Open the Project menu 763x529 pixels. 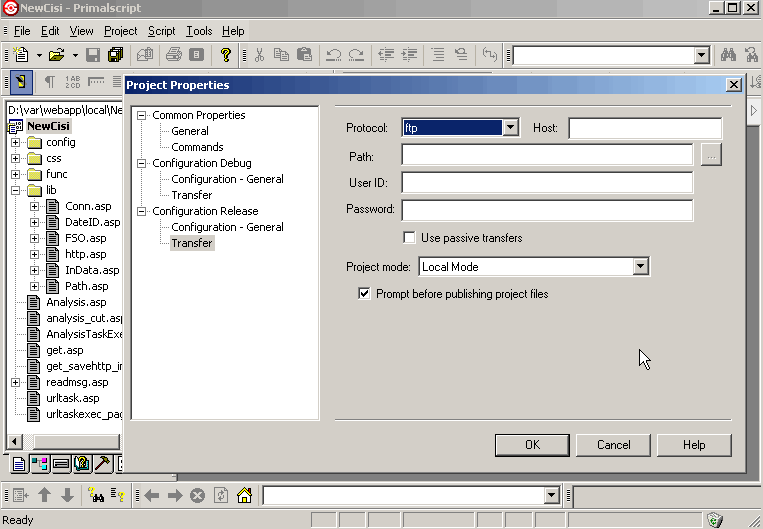pyautogui.click(x=121, y=31)
